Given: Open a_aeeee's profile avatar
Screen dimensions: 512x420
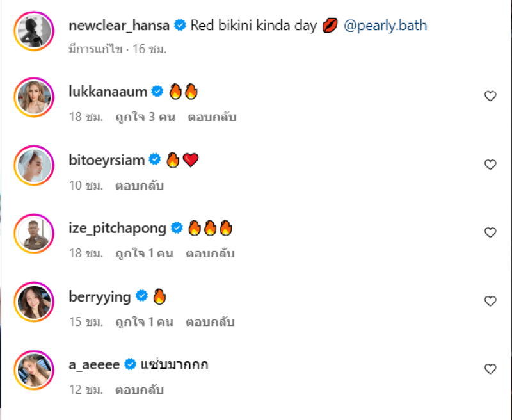Looking at the screenshot, I should click(34, 371).
